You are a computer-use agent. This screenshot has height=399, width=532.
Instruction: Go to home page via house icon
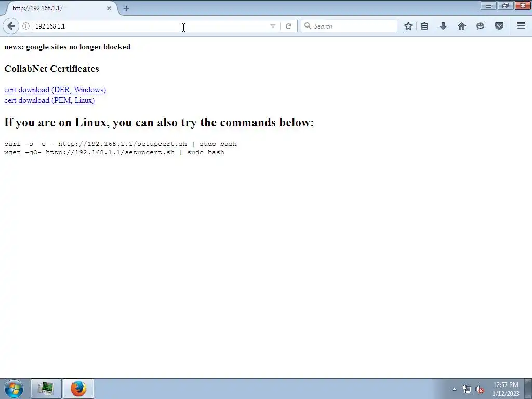click(462, 26)
